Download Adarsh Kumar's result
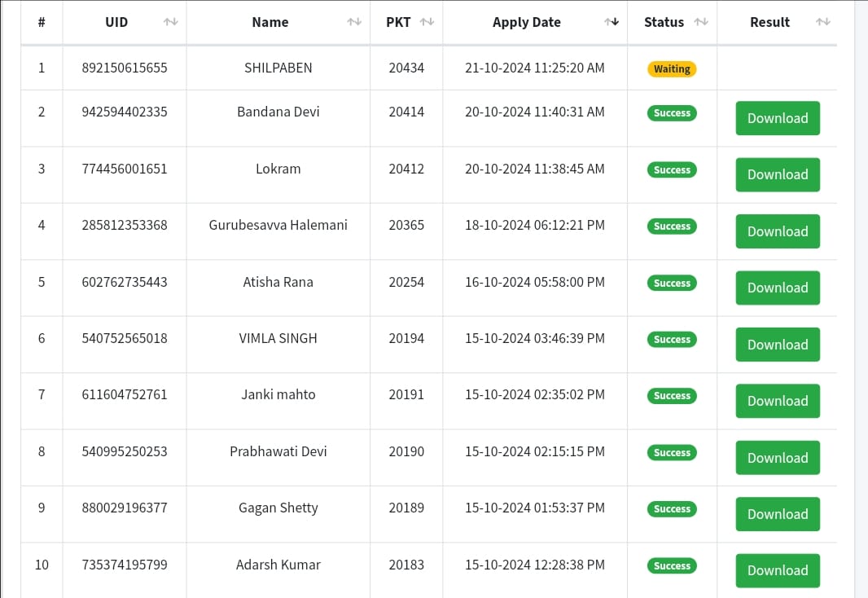The image size is (868, 598). click(x=777, y=570)
